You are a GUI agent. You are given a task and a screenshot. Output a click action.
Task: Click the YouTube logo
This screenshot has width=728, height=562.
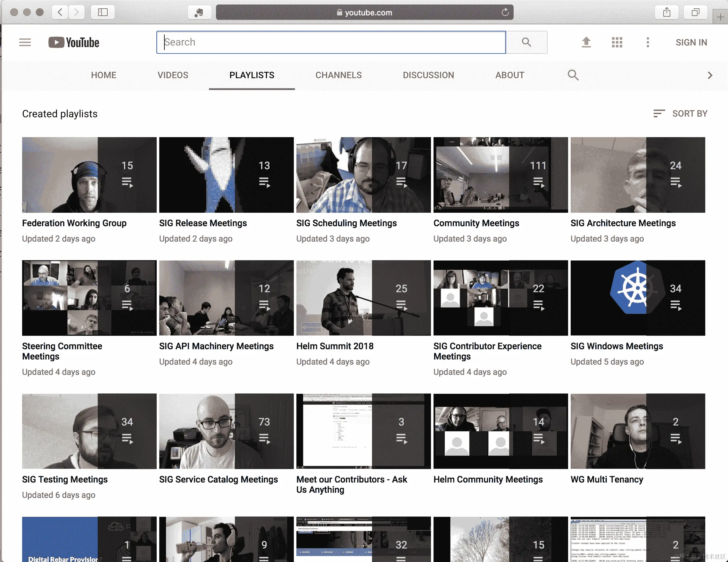coord(74,42)
